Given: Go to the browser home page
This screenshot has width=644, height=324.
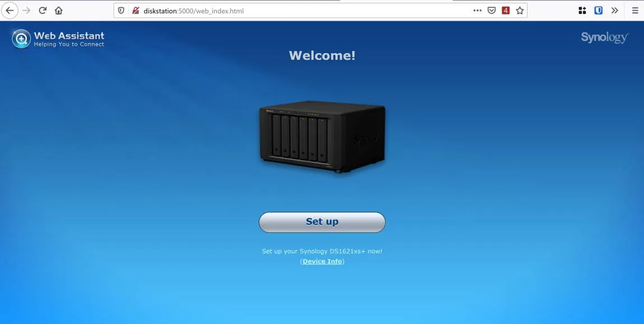Looking at the screenshot, I should coord(58,10).
